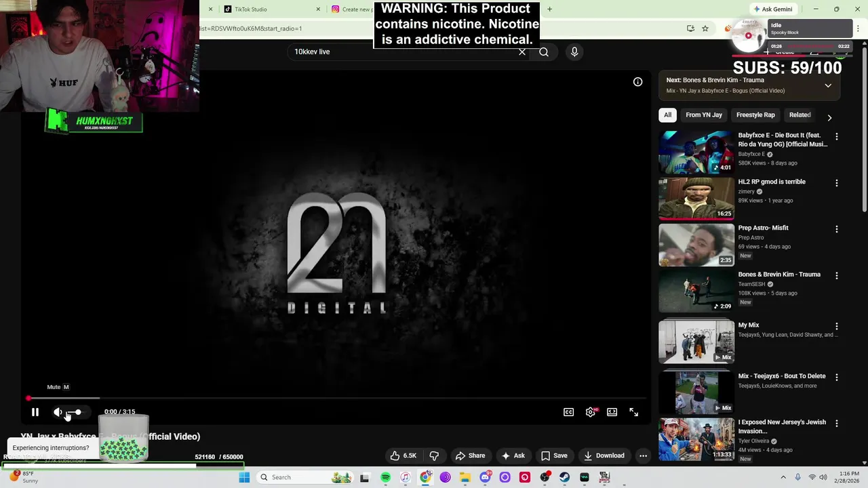Select the Related chip
Image resolution: width=868 pixels, height=488 pixels.
[x=800, y=115]
